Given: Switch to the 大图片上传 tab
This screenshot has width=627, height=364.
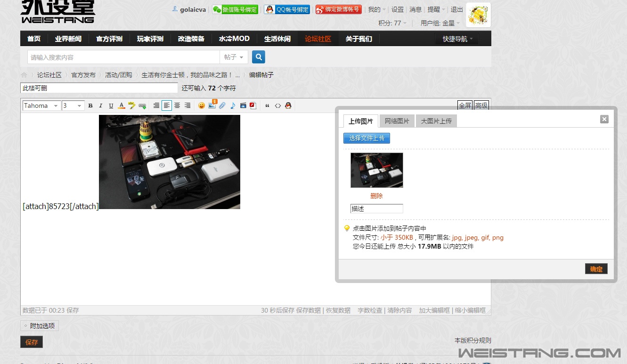Looking at the screenshot, I should (436, 121).
